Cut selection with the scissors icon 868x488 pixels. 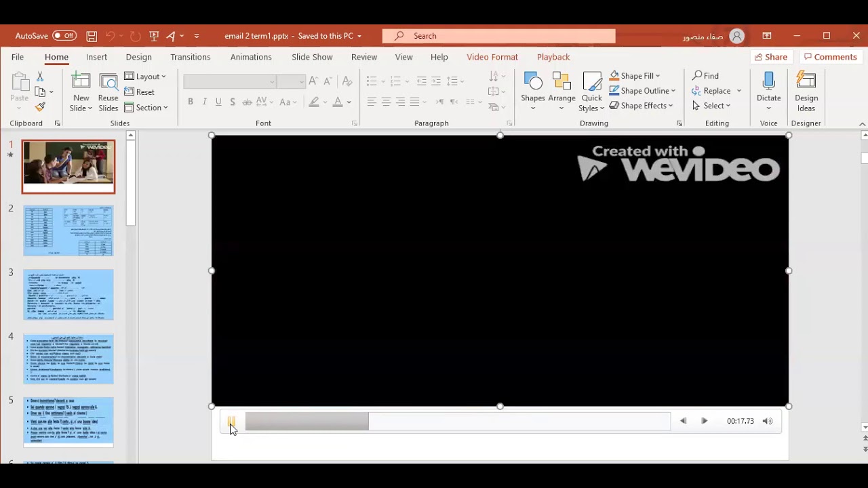(40, 77)
